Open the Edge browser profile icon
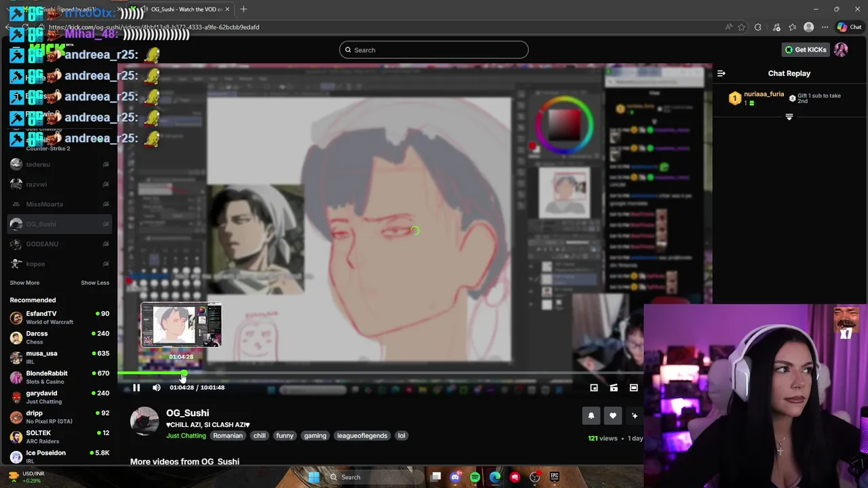 coord(808,27)
